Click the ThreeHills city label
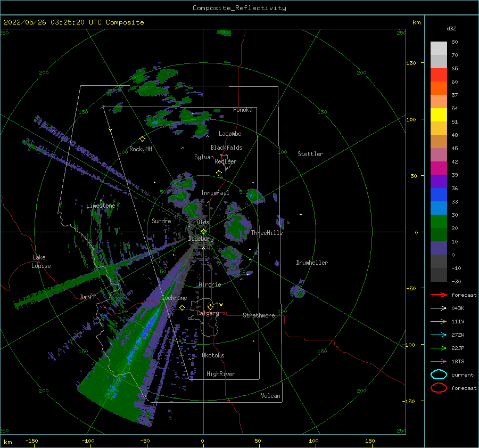 pyautogui.click(x=267, y=233)
